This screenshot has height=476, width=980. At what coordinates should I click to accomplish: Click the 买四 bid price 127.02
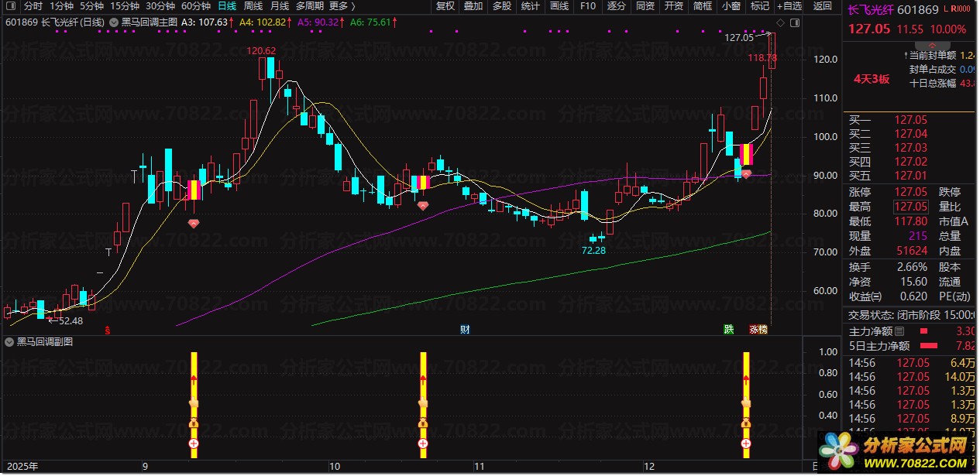click(910, 162)
